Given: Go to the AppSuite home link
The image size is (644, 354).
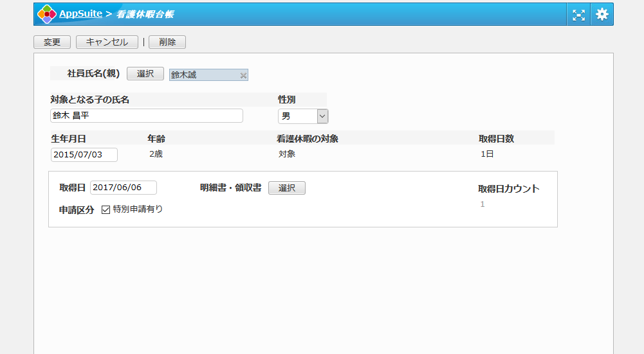Looking at the screenshot, I should point(80,13).
